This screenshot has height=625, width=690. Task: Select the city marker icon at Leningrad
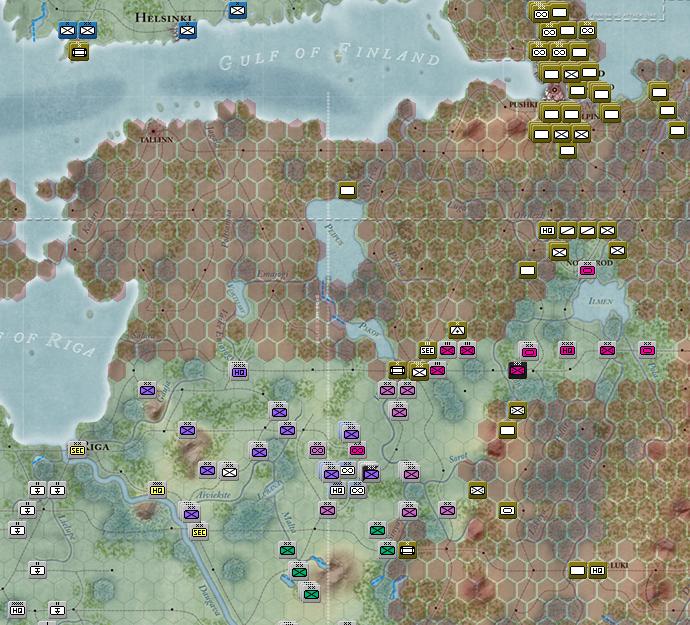pos(554,91)
